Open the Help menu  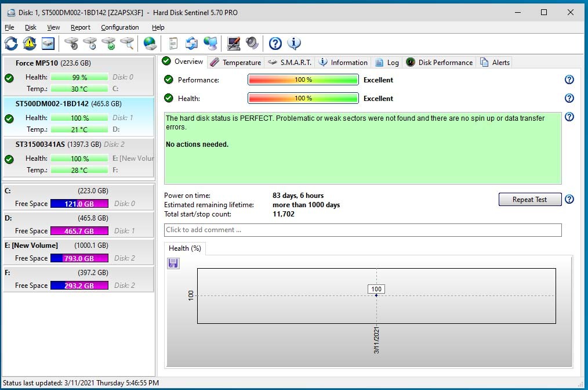(158, 27)
